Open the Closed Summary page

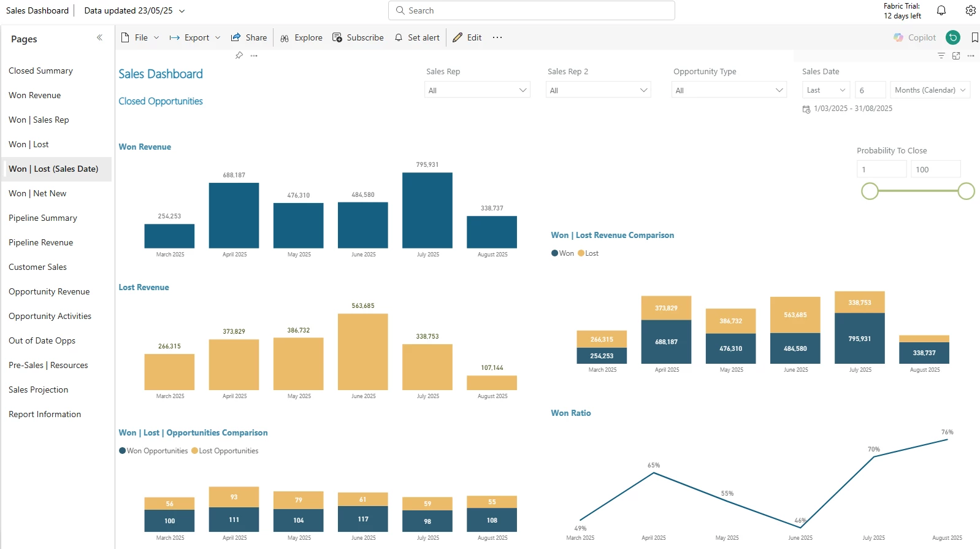(56, 71)
